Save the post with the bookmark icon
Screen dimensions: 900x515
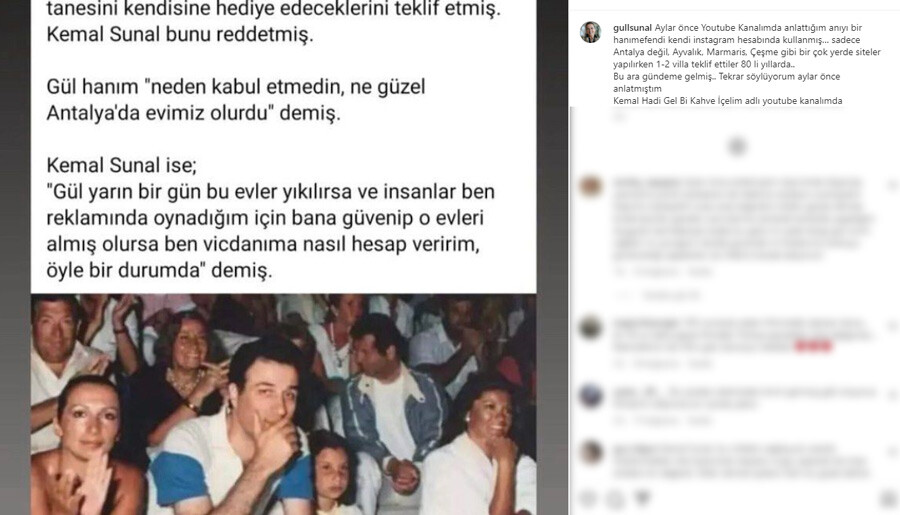pos(889,499)
